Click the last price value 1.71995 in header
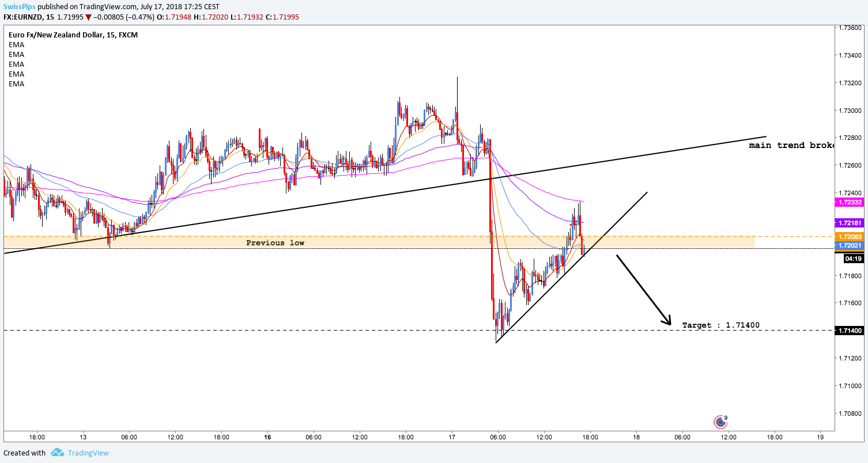The width and height of the screenshot is (868, 463). (70, 17)
